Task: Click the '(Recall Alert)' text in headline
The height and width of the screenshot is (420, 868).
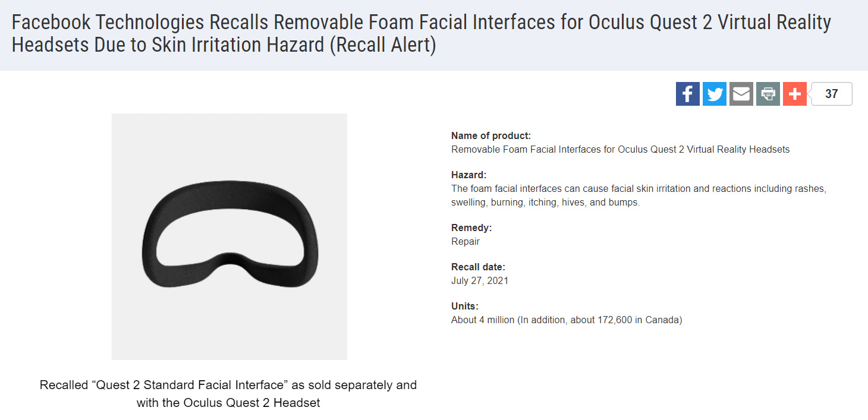Action: (382, 45)
